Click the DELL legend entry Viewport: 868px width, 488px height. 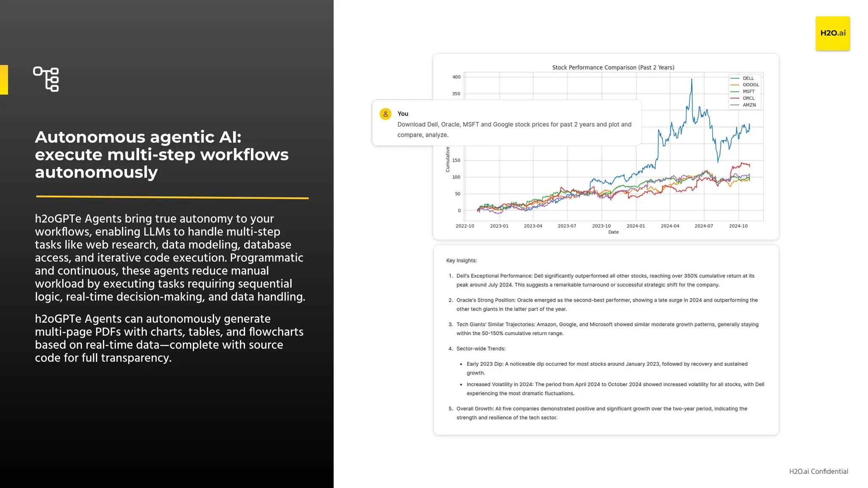745,78
